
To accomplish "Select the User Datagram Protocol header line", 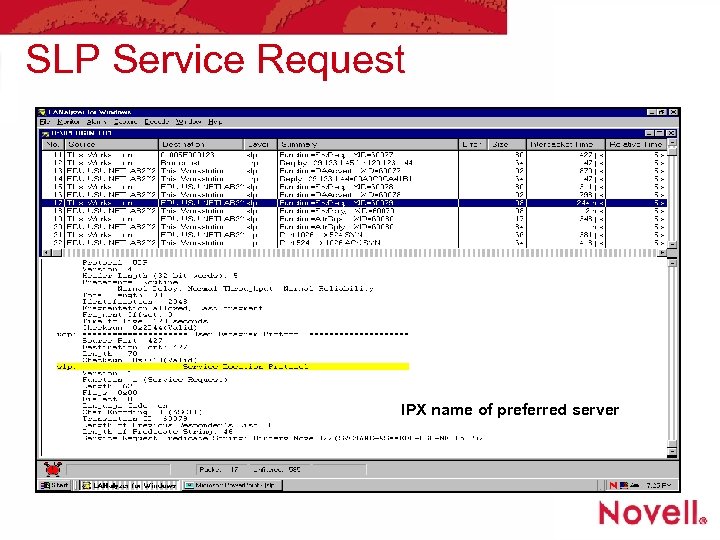I will pos(232,334).
